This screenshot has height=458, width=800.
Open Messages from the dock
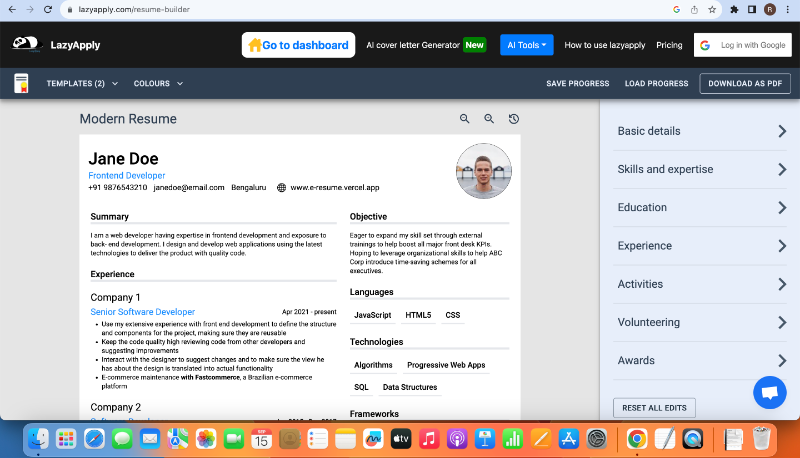122,439
